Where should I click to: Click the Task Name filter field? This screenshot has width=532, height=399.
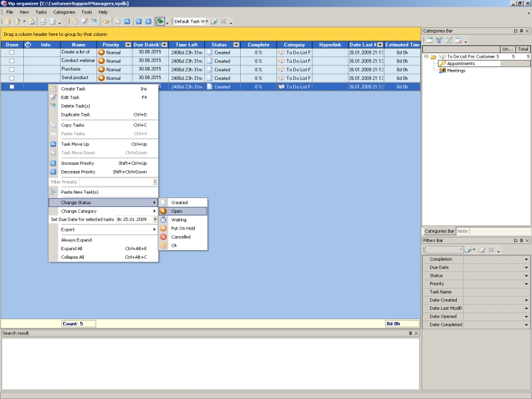pyautogui.click(x=495, y=292)
